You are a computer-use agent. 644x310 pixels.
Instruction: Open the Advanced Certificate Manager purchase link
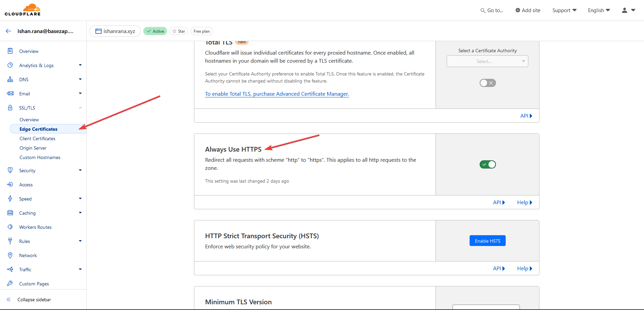[277, 94]
